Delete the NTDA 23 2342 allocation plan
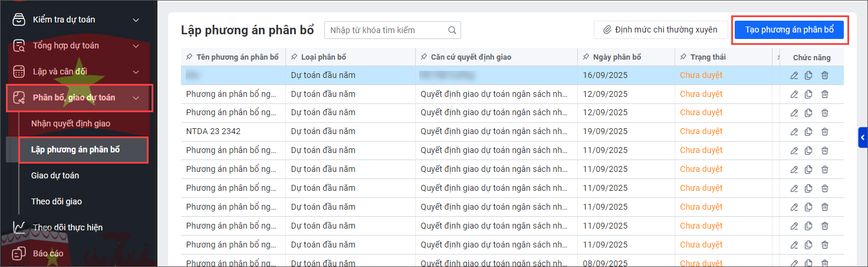The height and width of the screenshot is (267, 868). 825,132
